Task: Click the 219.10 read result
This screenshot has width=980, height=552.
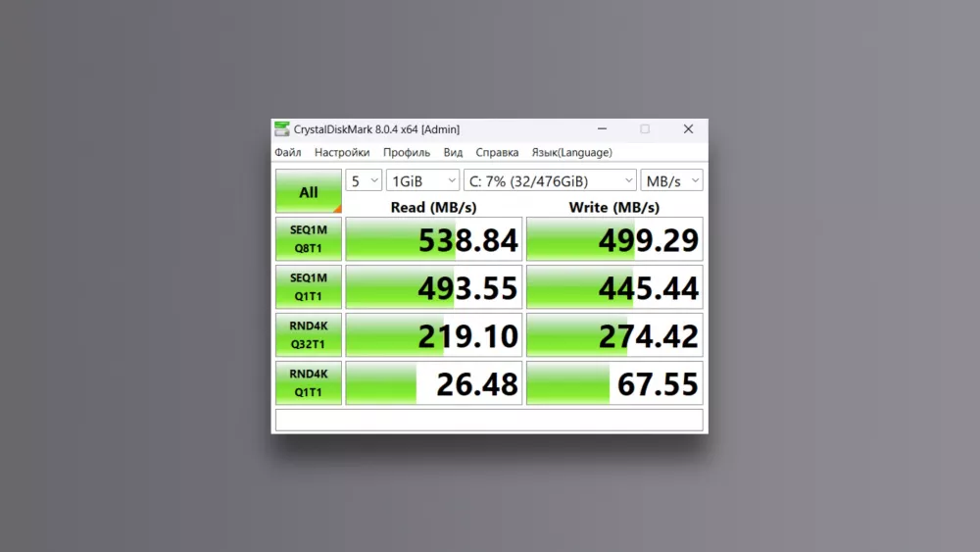Action: point(434,335)
